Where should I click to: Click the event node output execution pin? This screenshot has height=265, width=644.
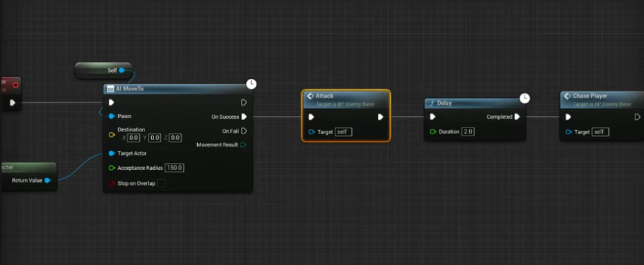point(12,102)
